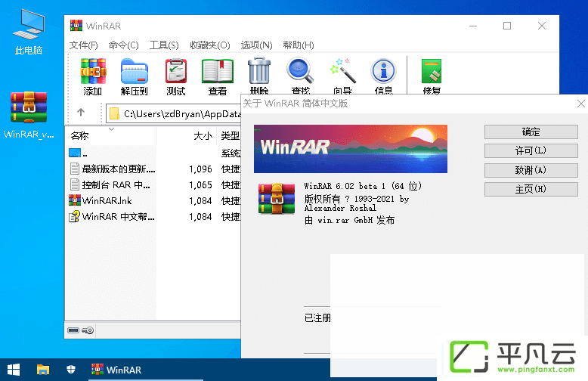Open File Explorer from the taskbar
Screen dimensions: 588x381
click(43, 370)
